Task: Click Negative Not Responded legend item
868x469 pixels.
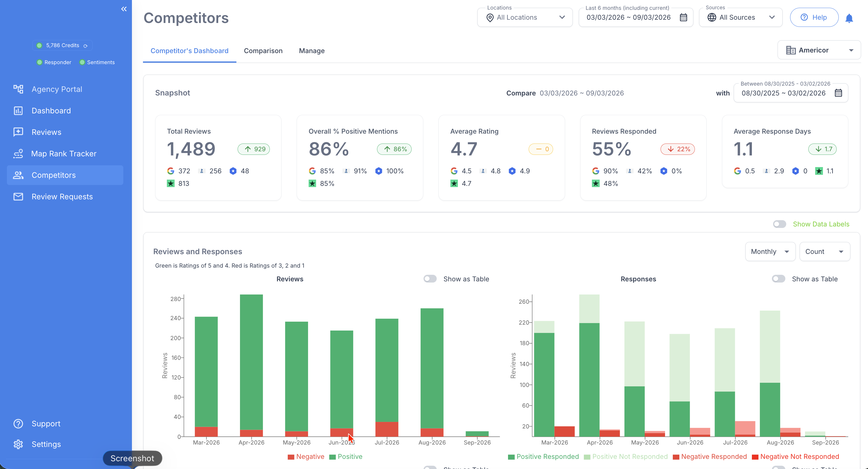Action: [x=795, y=457]
